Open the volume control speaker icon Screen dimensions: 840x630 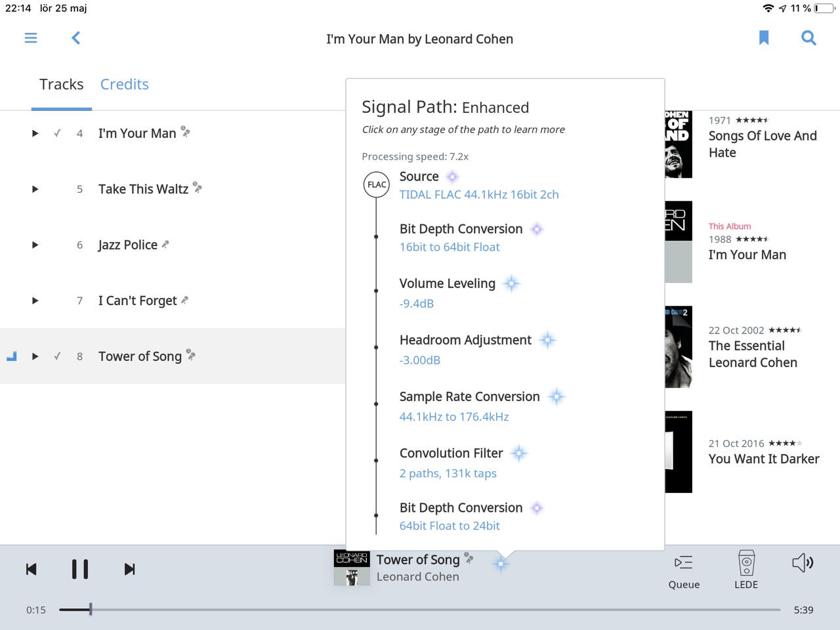(x=803, y=562)
